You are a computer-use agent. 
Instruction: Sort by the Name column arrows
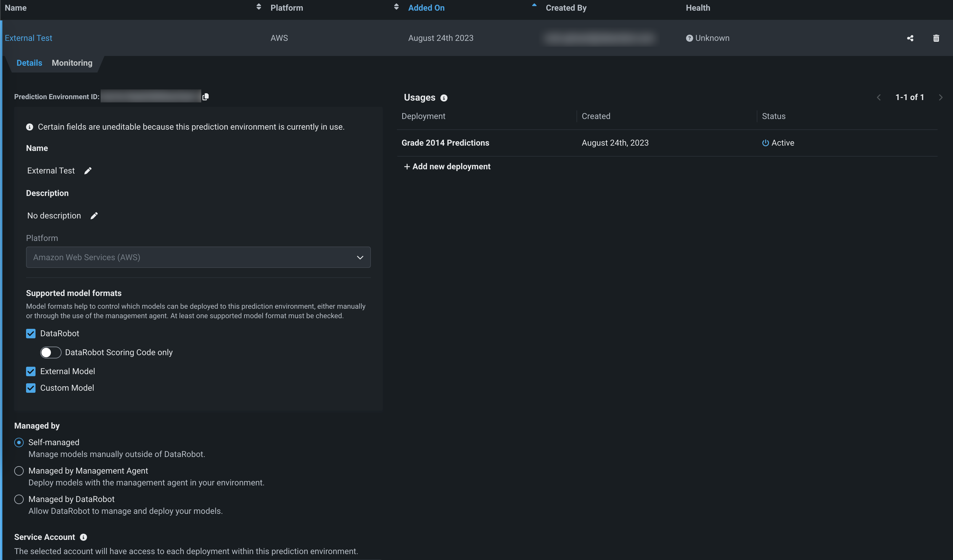click(x=259, y=7)
